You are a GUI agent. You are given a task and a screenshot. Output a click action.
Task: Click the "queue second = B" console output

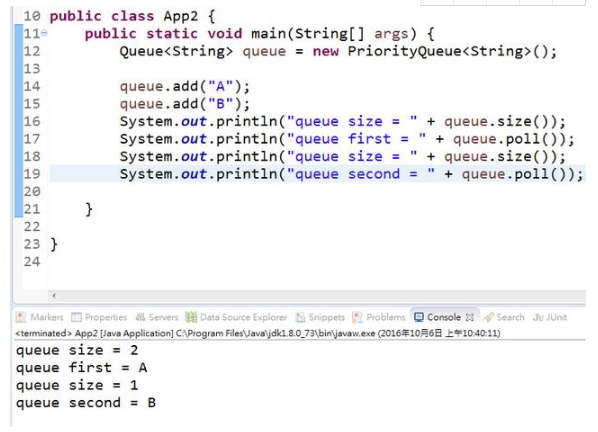[86, 403]
